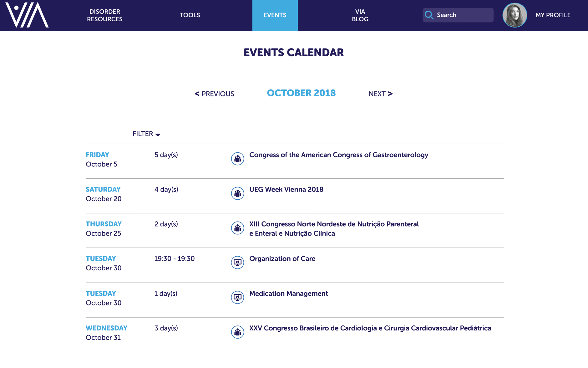Click group icon for Gastroenterology congress

[237, 159]
